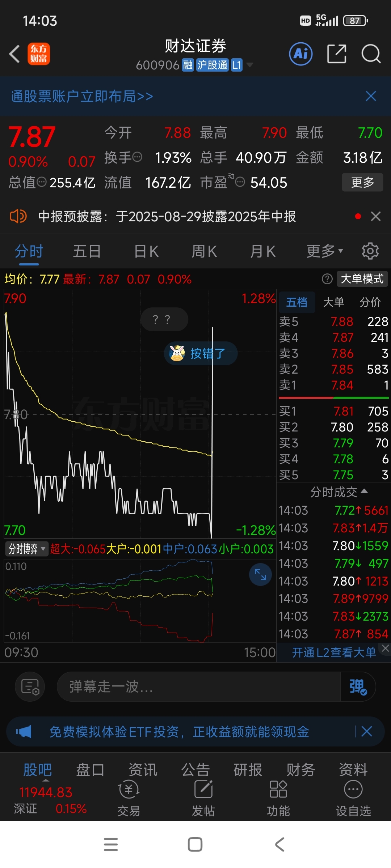Close the 通股票账户 banner
This screenshot has height=868, width=391.
tap(371, 96)
